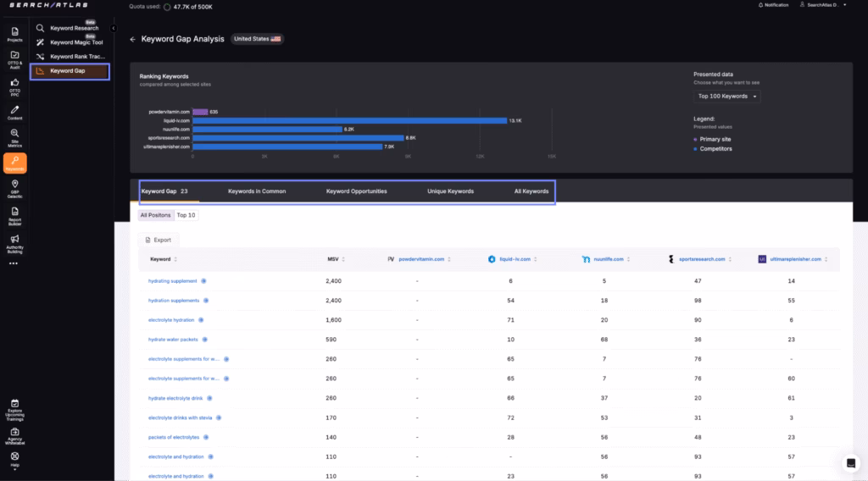The width and height of the screenshot is (868, 481).
Task: Click the Content pencil icon
Action: click(14, 112)
